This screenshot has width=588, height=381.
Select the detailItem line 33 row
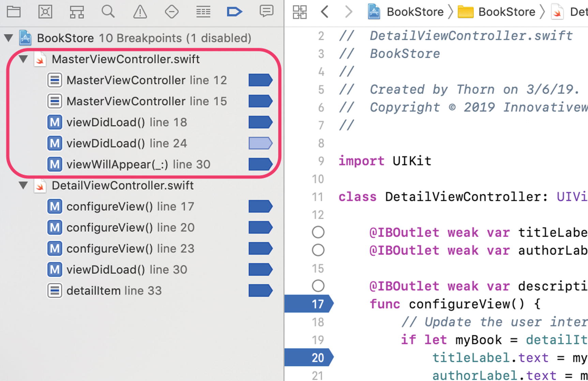point(142,290)
